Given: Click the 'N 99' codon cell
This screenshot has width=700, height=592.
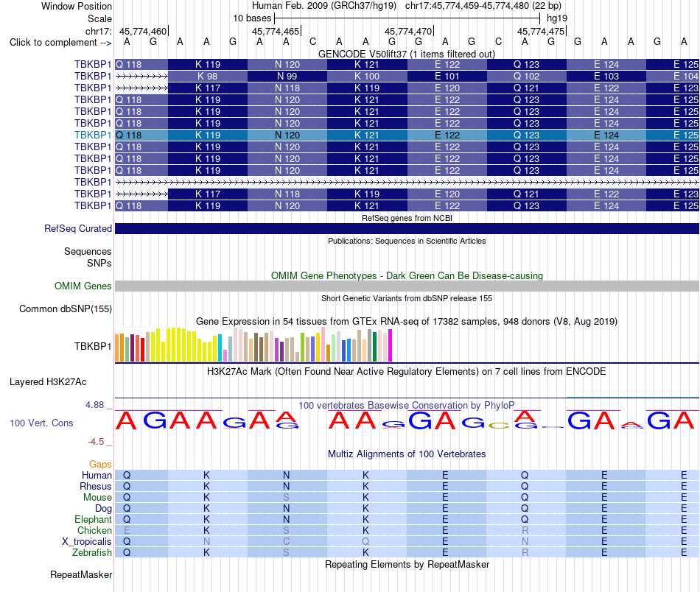Looking at the screenshot, I should coord(287,77).
